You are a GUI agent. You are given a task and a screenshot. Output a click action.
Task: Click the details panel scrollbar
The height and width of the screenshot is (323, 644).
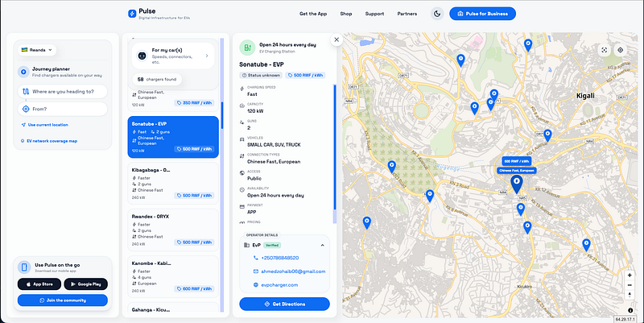pos(335,147)
